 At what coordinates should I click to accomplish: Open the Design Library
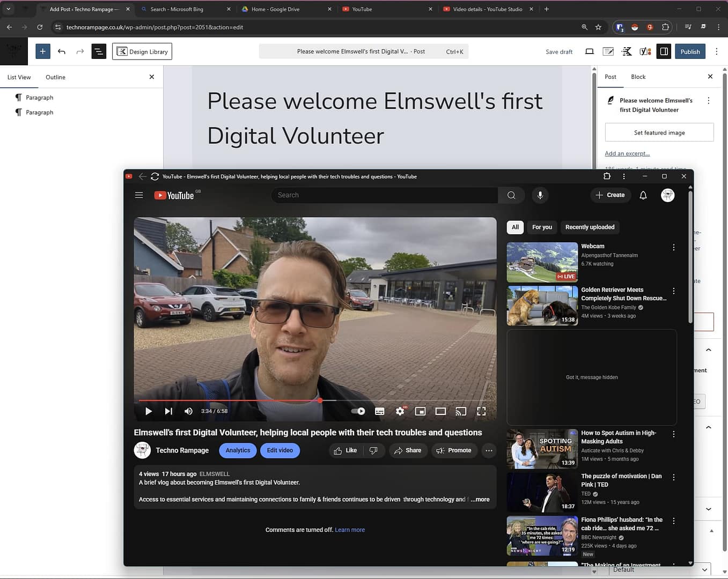142,51
